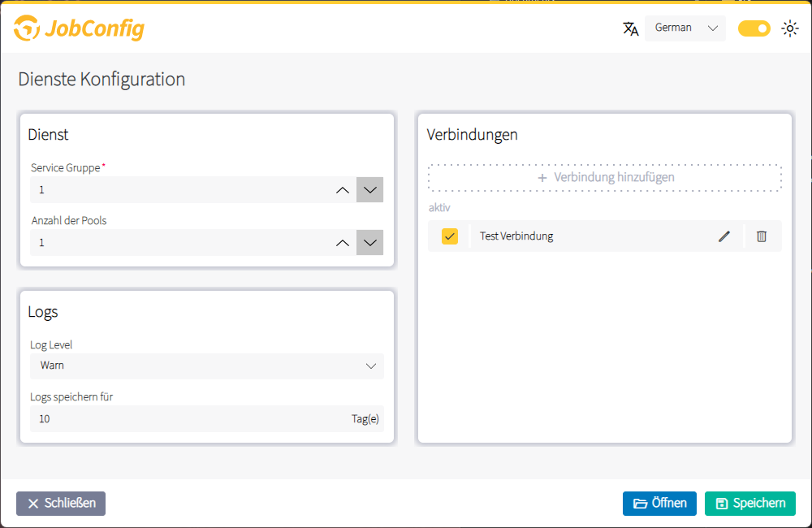Screen dimensions: 812x528
Task: Delete Test Verbindung with trash icon
Action: (762, 236)
